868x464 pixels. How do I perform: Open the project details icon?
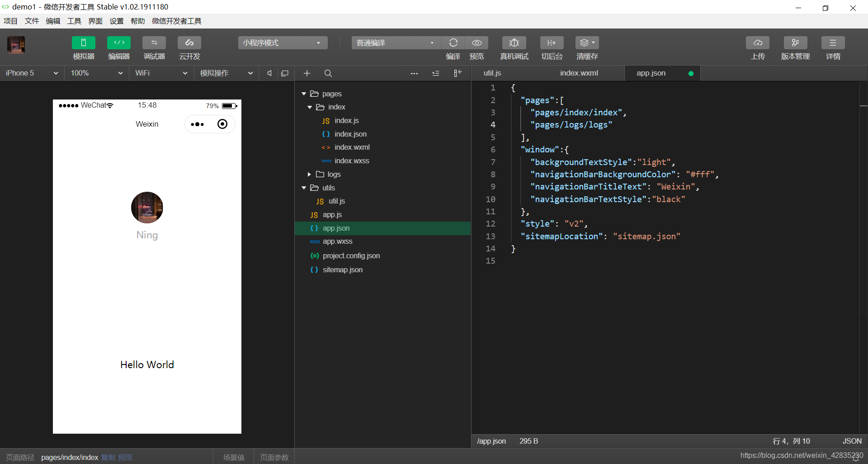pos(833,43)
